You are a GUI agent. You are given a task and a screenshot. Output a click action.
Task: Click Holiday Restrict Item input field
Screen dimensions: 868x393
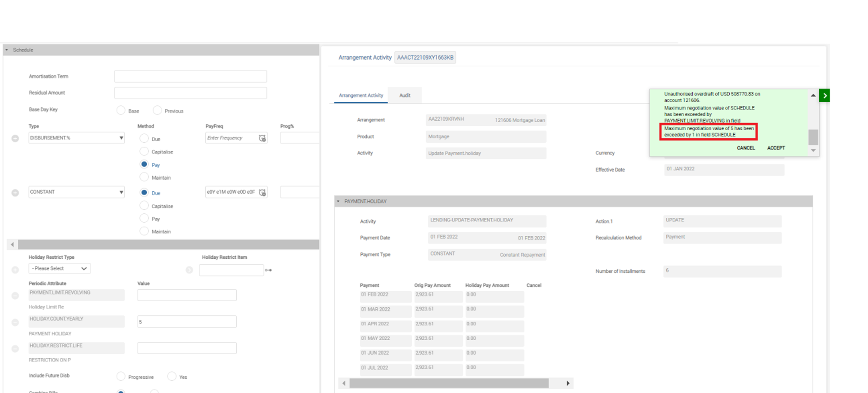tap(231, 270)
